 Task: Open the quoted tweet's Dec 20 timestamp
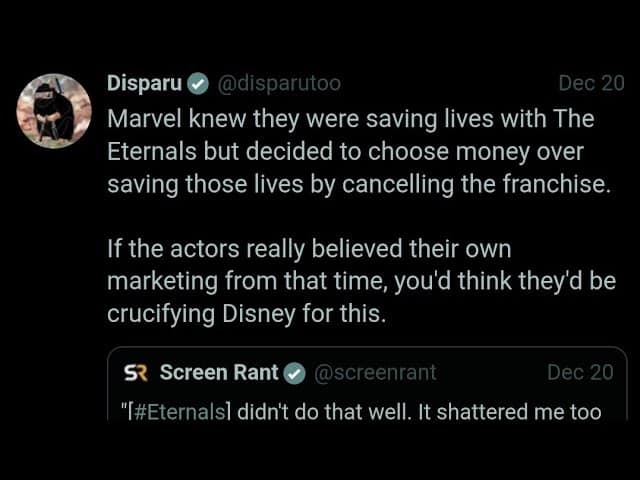coord(580,373)
